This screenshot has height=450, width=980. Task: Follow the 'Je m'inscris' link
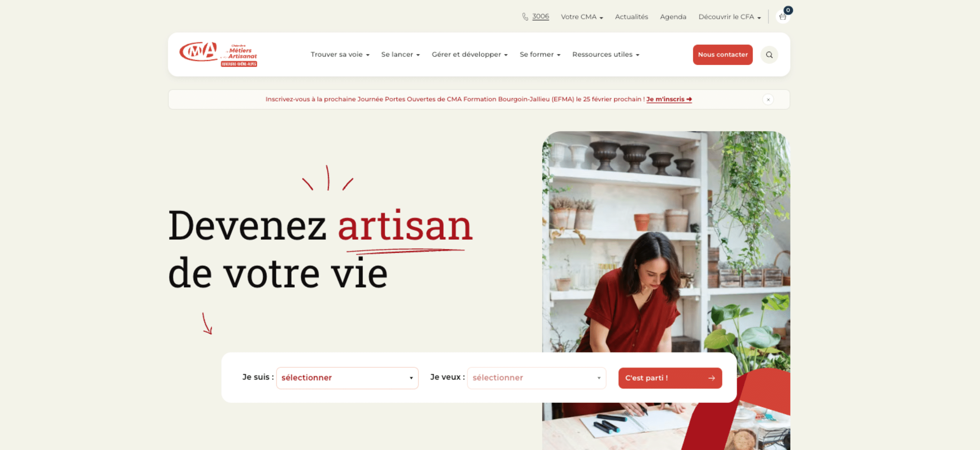coord(669,99)
